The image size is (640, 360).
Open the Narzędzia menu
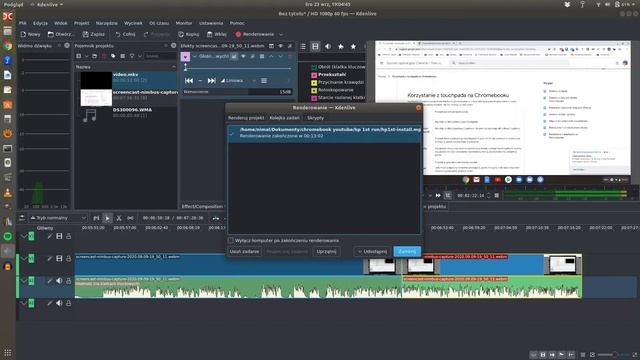click(x=107, y=23)
